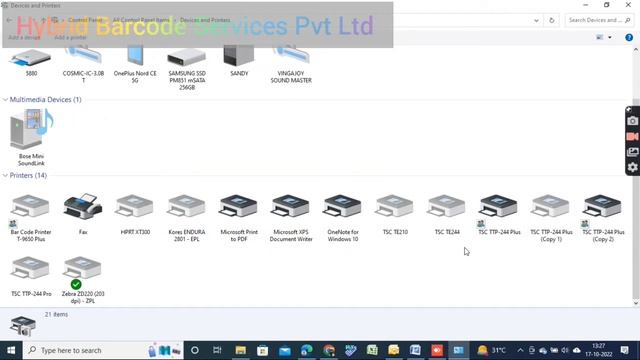This screenshot has width=640, height=360.
Task: Open Task View on the taskbar
Action: [x=217, y=350]
